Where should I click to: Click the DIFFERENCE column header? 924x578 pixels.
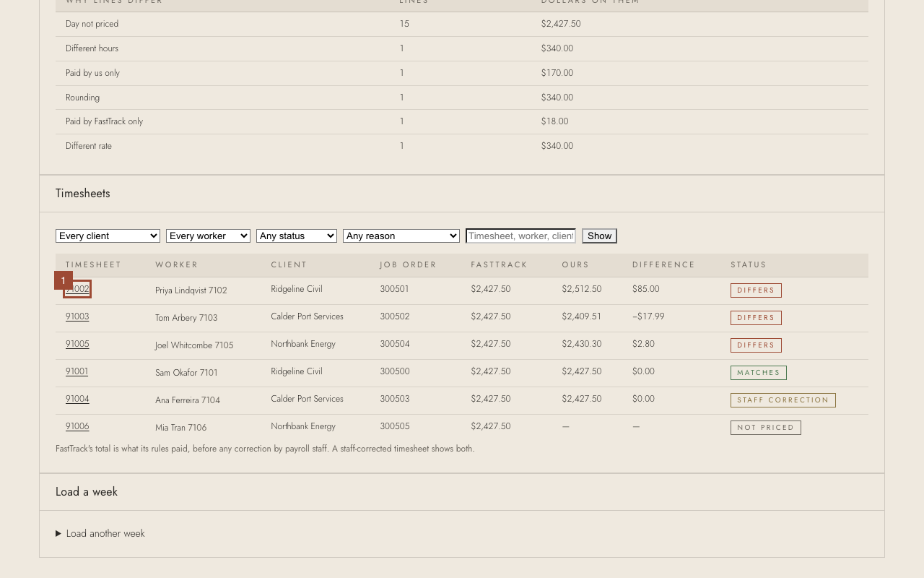[663, 265]
